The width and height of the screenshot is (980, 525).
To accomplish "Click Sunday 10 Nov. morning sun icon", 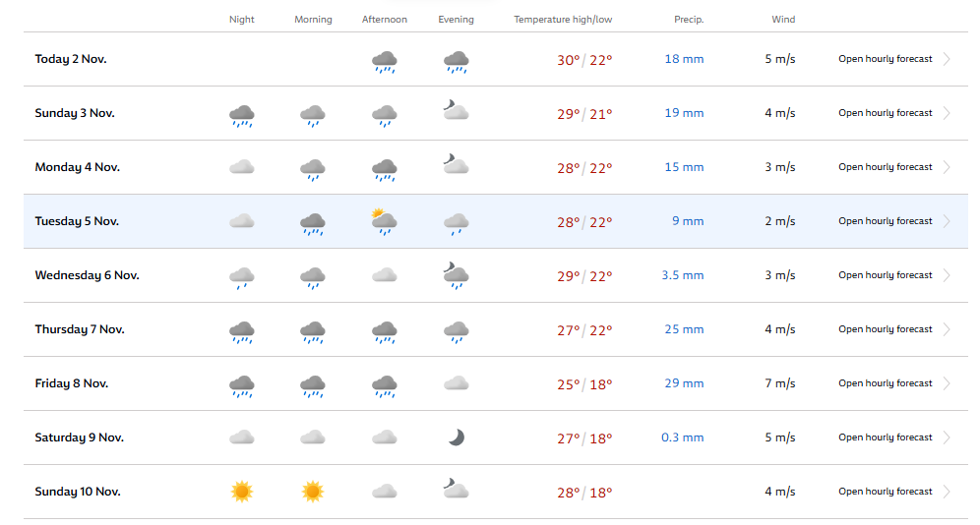I will coord(313,492).
